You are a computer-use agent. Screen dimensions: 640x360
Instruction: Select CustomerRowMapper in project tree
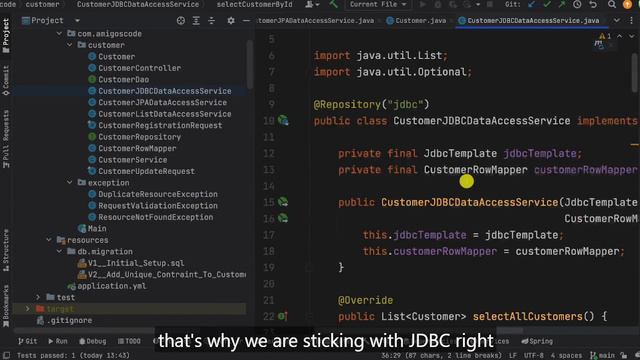137,148
